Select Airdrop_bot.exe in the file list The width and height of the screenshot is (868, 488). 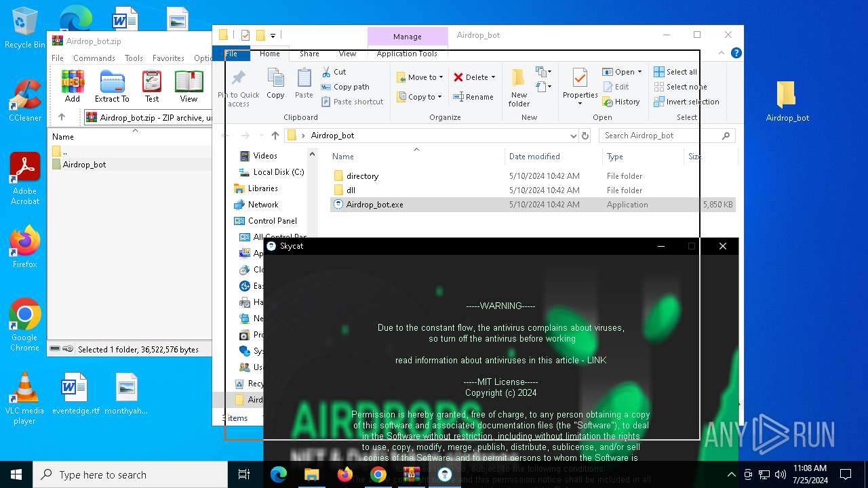point(532,205)
